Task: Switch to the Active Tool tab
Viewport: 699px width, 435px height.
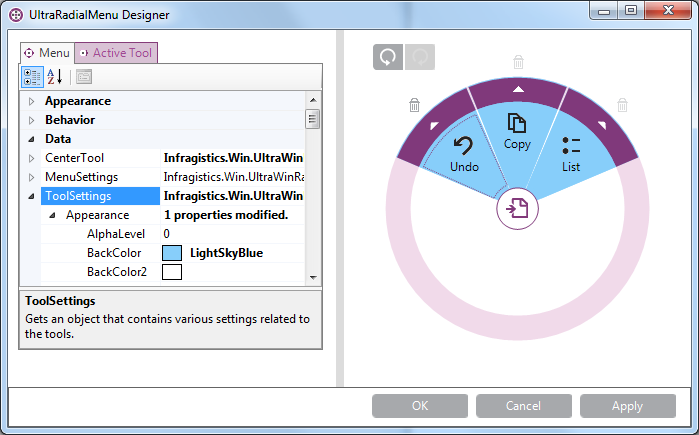Action: [116, 53]
